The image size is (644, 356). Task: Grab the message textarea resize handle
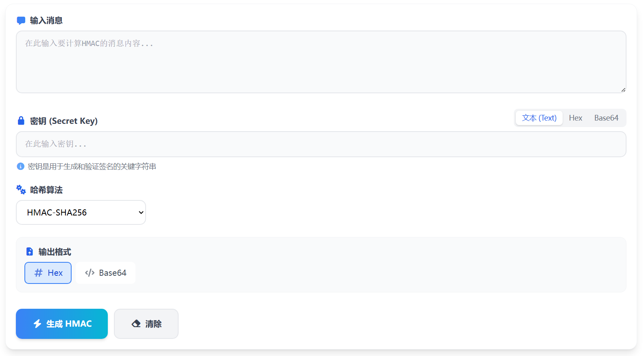tap(623, 90)
